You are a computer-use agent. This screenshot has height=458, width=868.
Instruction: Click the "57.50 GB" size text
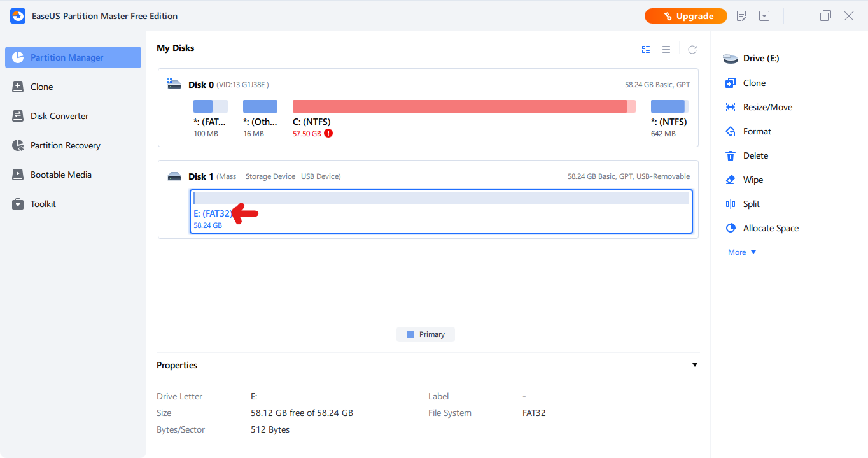tap(307, 134)
